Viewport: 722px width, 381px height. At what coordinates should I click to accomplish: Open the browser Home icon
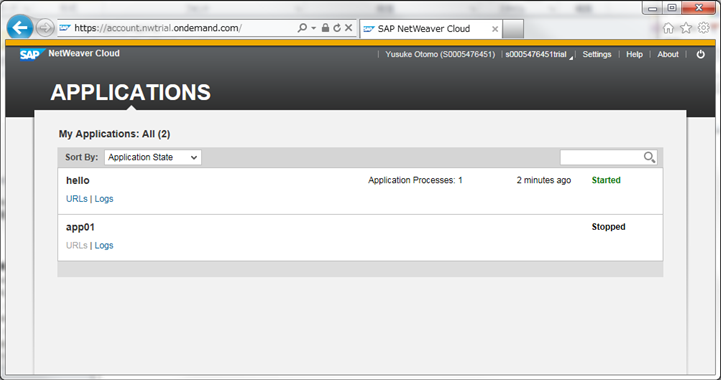click(668, 28)
